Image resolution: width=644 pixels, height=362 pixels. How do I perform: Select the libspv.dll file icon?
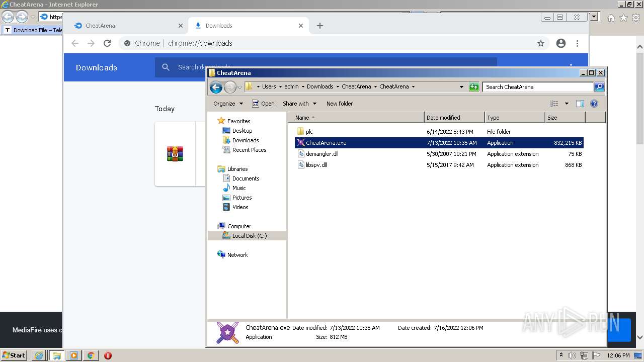[300, 165]
